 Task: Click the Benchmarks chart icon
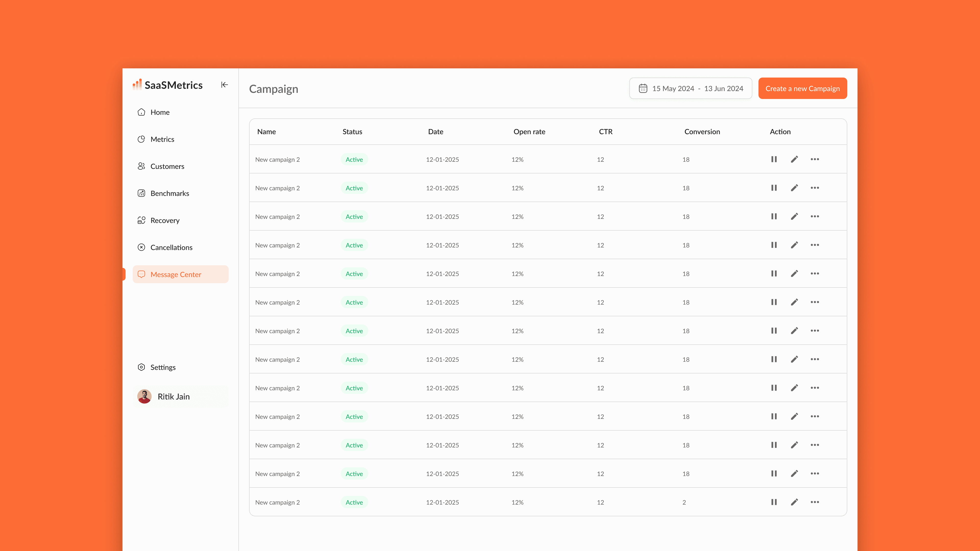(141, 193)
